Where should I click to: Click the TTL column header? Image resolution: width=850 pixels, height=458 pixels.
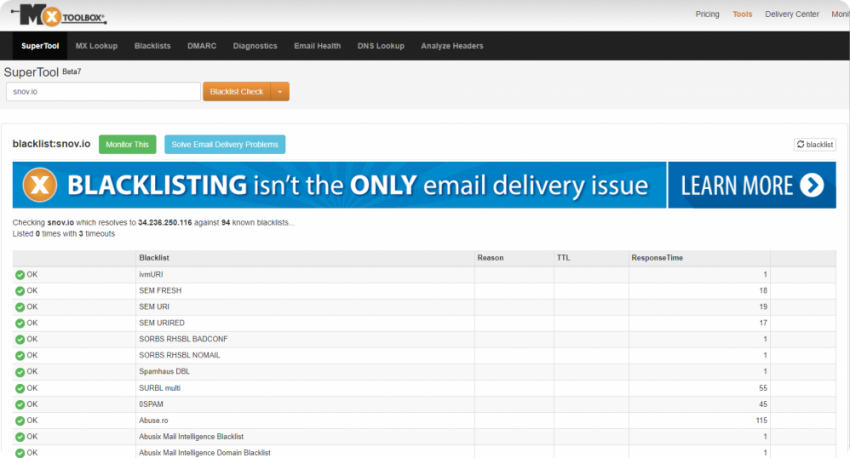pos(563,258)
